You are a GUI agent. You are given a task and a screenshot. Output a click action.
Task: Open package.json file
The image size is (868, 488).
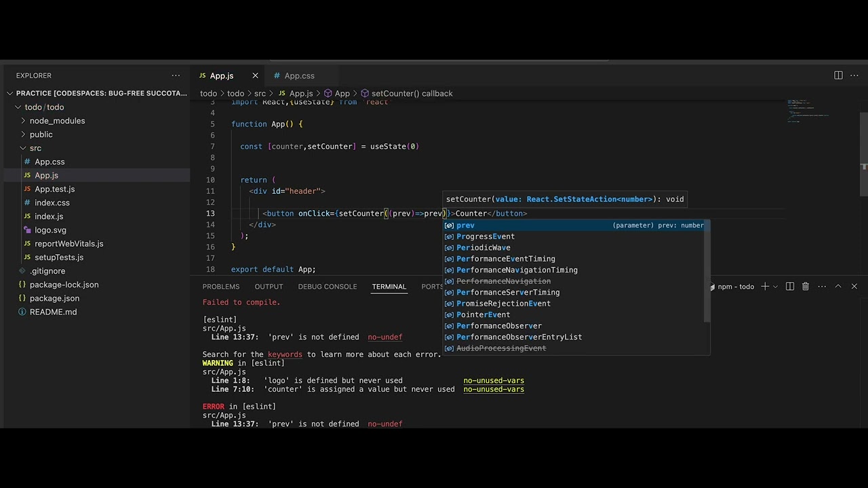tap(54, 298)
